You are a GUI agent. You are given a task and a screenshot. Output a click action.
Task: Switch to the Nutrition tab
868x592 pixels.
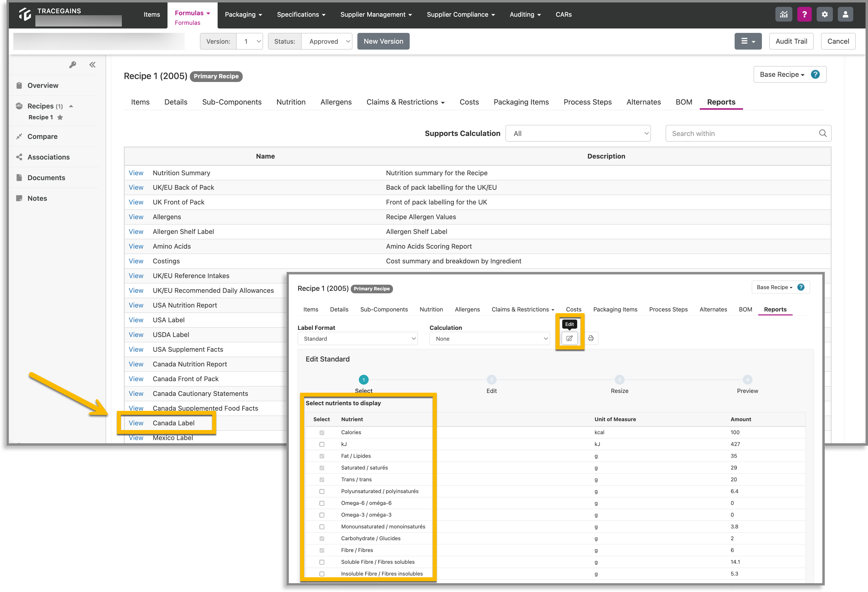[x=291, y=102]
